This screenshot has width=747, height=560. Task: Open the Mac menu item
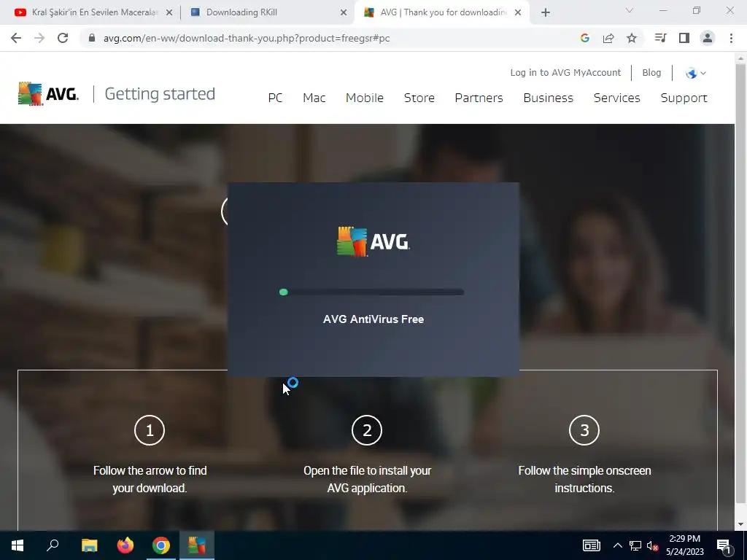click(314, 98)
